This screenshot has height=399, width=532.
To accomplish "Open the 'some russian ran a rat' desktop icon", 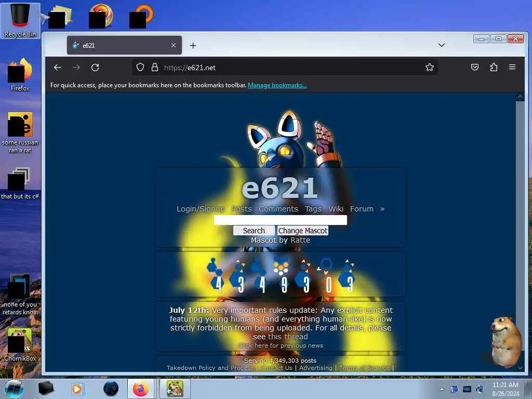I will tap(20, 132).
